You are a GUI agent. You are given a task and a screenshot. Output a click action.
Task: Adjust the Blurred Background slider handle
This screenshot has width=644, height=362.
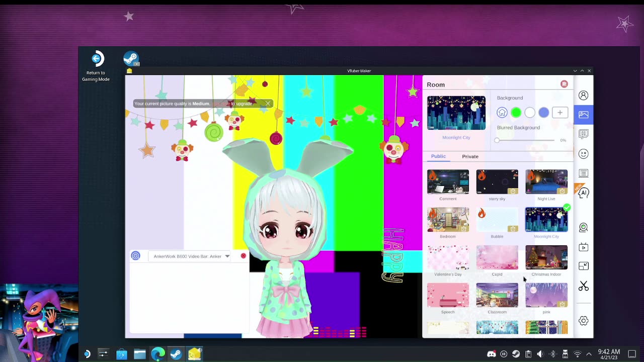coord(497,140)
